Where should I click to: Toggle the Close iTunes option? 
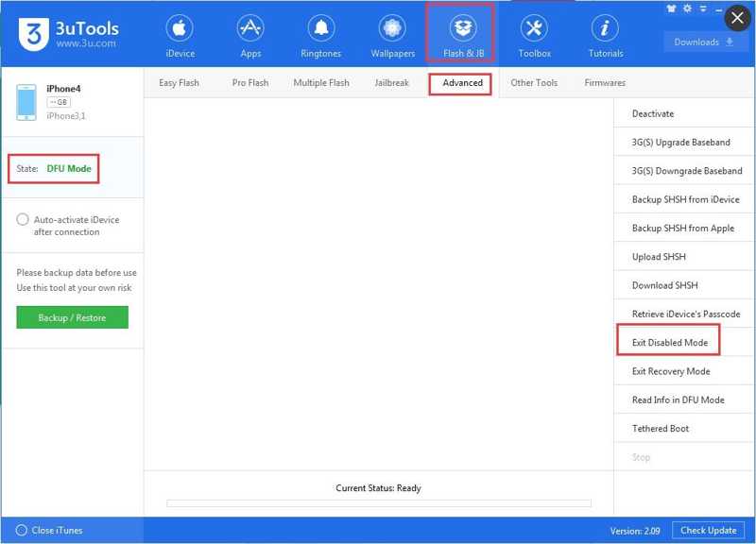(21, 531)
